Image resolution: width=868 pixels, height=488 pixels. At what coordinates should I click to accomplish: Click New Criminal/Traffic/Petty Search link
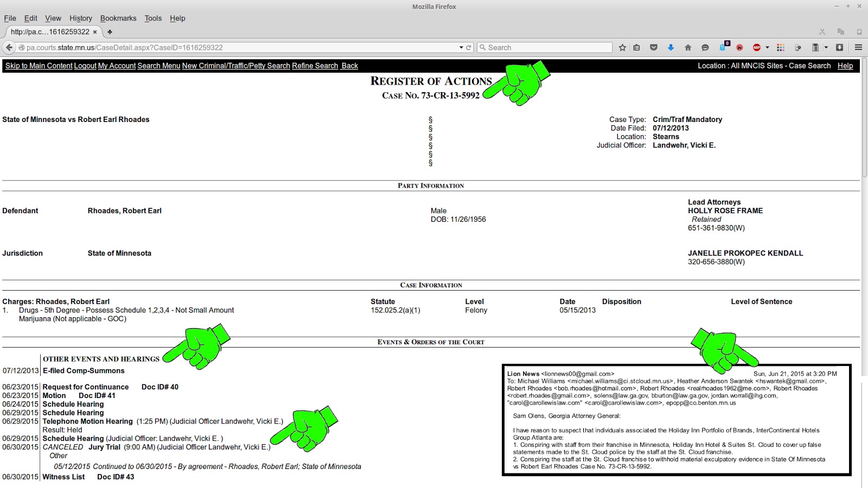pos(236,66)
